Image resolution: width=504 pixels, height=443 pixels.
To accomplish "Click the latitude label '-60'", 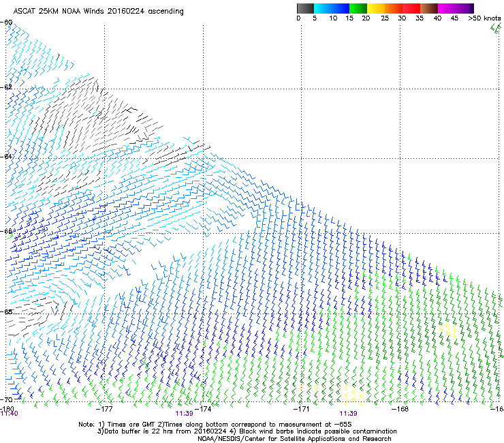I will 6,22.
